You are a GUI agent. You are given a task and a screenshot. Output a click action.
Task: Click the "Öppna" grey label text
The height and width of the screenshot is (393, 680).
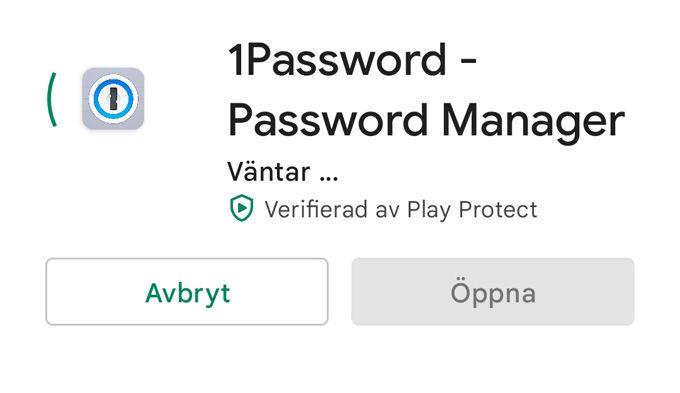click(493, 291)
